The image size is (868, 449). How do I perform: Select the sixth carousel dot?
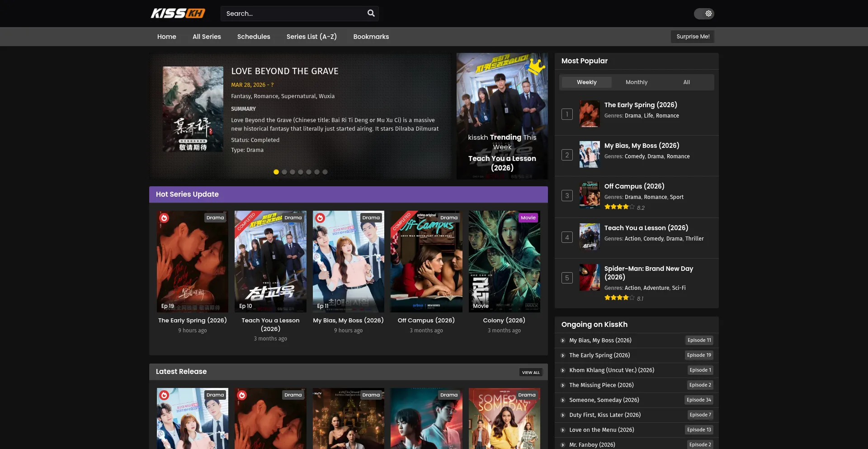(317, 172)
